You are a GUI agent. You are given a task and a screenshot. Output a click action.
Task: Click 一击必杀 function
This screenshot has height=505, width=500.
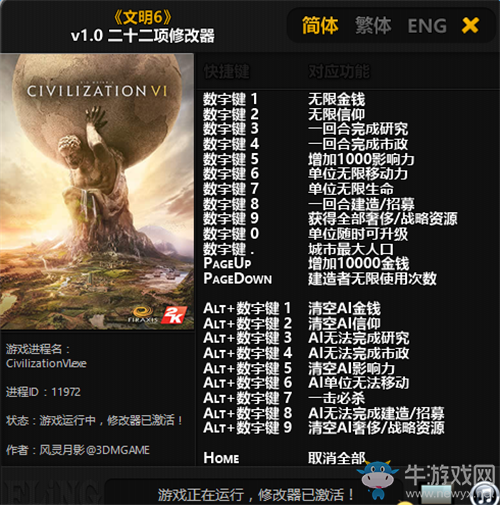(x=336, y=398)
